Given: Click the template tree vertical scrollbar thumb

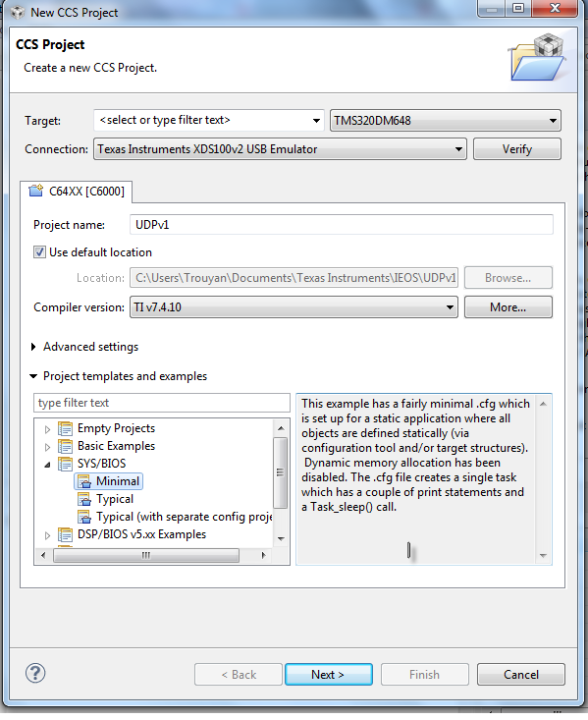Looking at the screenshot, I should click(281, 472).
